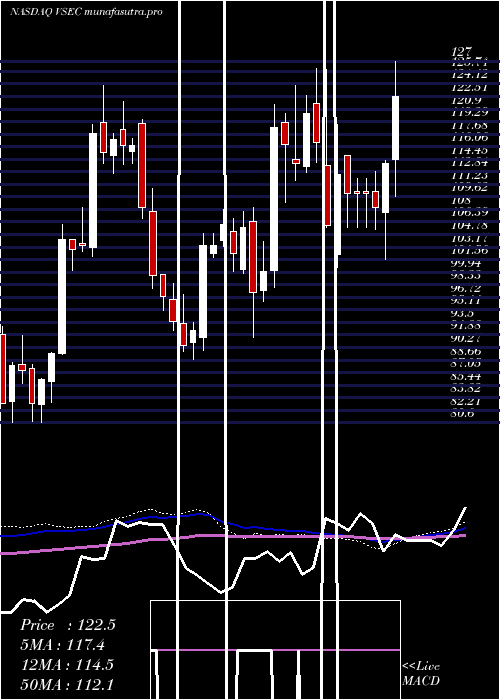
Task: Click the 85.44 price axis label
Action: (x=467, y=376)
